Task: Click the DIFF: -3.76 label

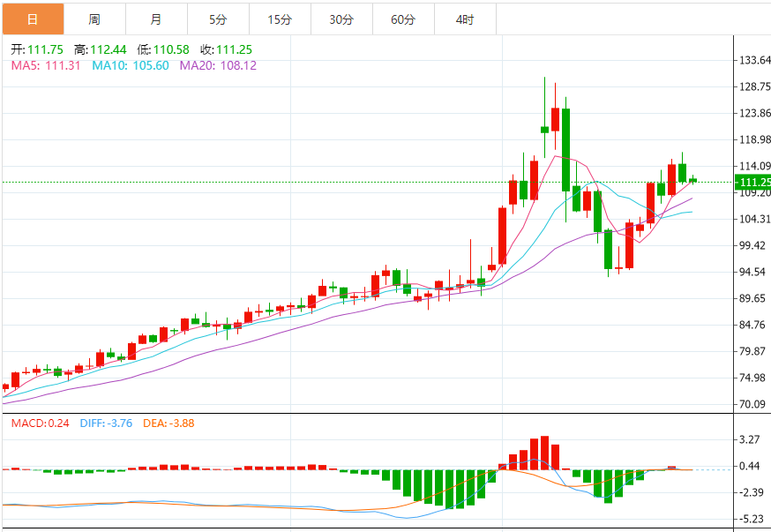Action: pos(106,423)
